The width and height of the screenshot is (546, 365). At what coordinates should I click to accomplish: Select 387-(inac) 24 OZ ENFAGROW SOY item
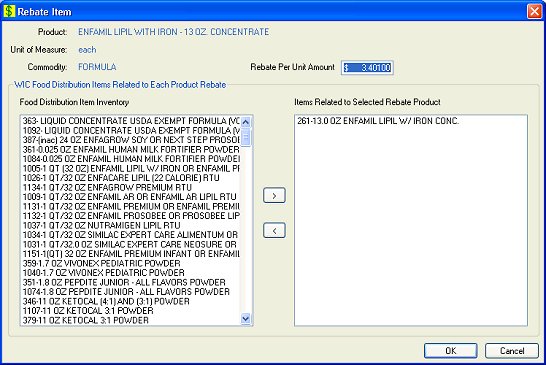tap(131, 140)
